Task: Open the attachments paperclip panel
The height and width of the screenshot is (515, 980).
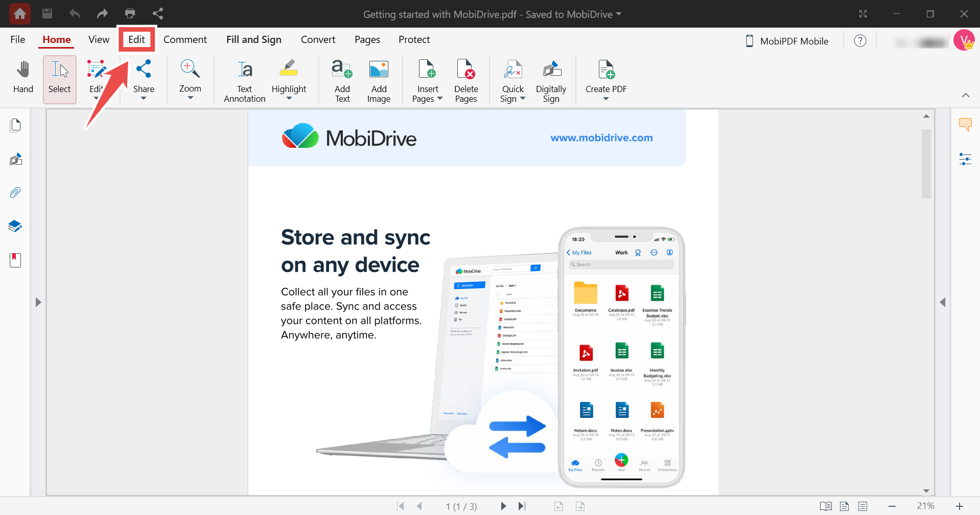Action: pos(15,193)
